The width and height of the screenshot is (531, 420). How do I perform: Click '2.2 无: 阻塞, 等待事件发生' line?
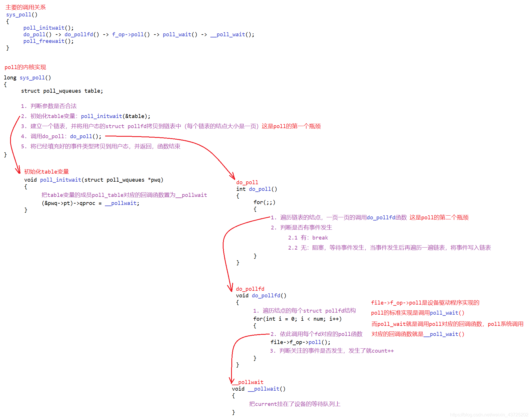pos(390,248)
